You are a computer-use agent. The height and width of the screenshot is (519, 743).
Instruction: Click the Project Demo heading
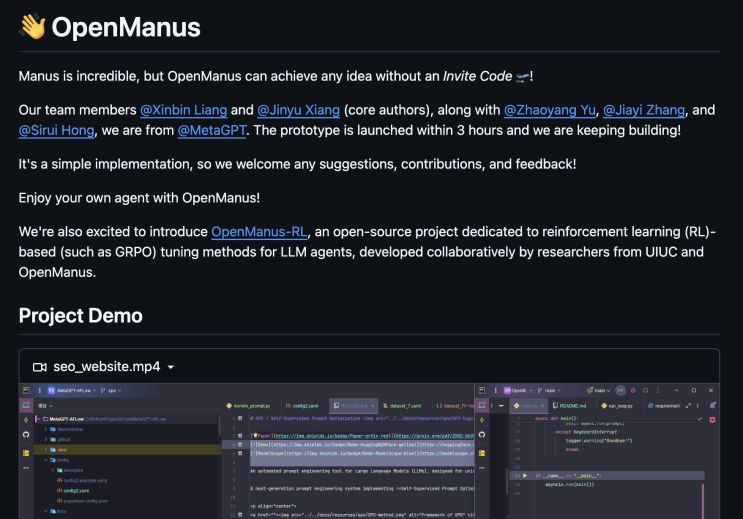[81, 316]
